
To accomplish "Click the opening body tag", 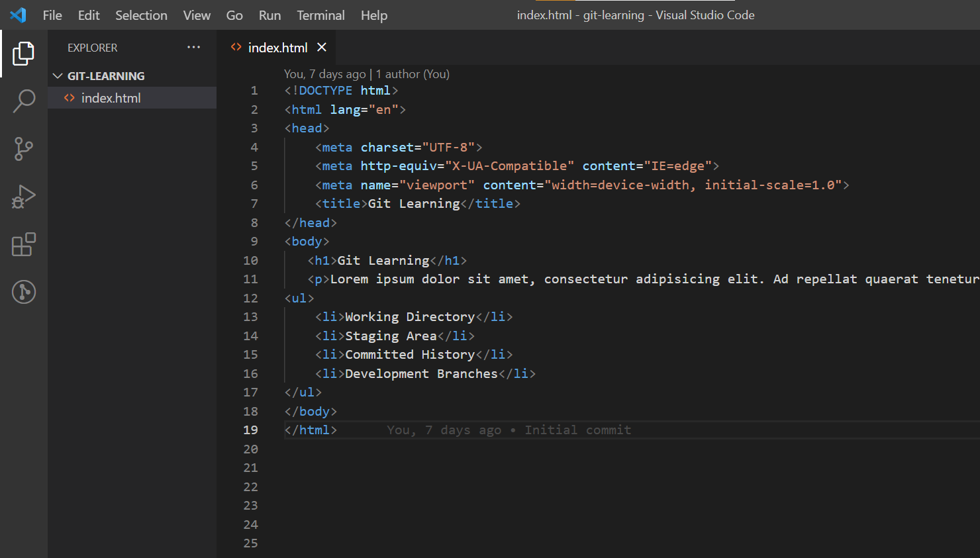I will (307, 242).
